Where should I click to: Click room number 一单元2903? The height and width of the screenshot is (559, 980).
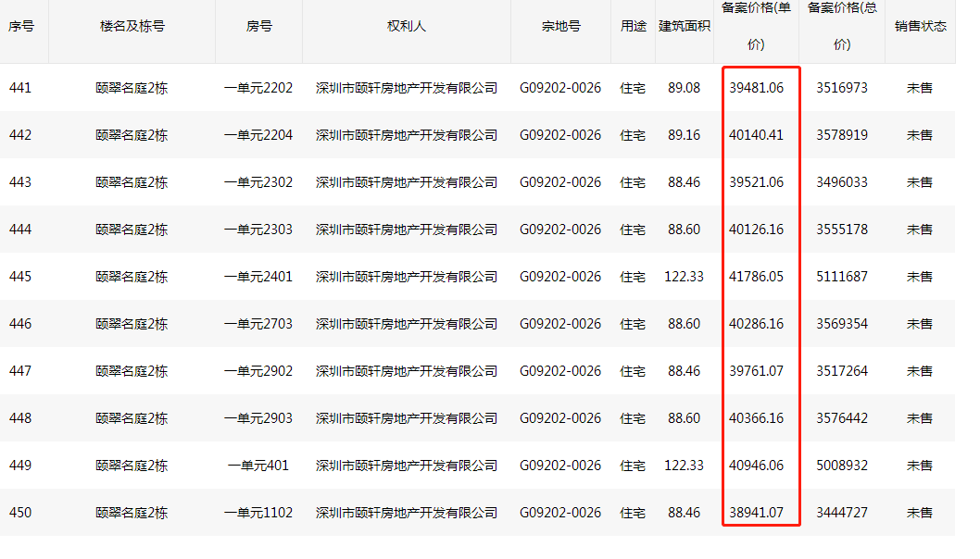(258, 417)
